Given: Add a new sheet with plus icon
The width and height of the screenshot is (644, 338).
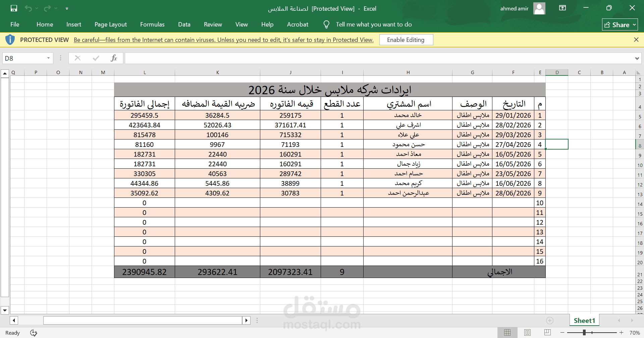Looking at the screenshot, I should click(x=550, y=321).
